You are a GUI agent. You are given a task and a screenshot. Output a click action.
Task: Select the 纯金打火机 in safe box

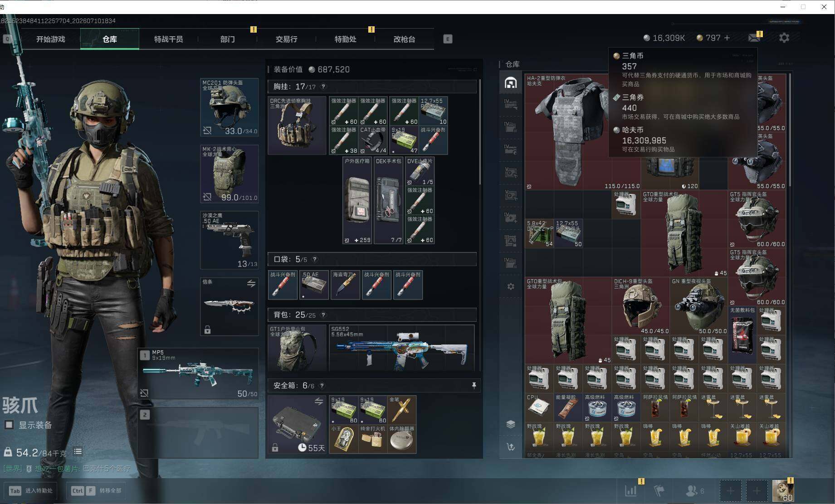373,438
